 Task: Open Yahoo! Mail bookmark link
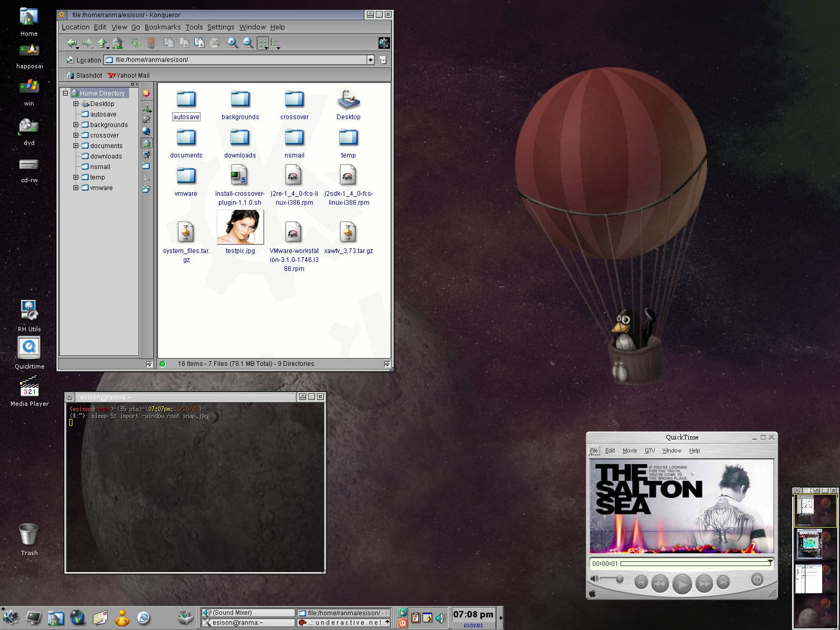129,75
